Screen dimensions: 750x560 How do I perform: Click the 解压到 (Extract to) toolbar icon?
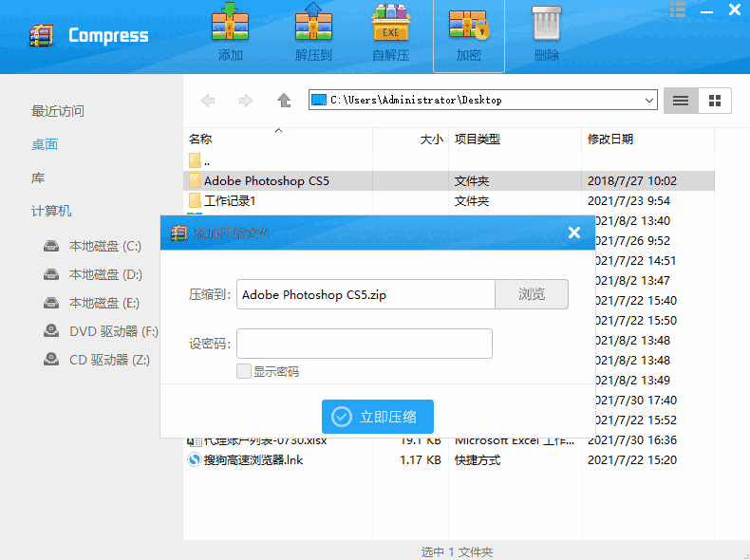click(313, 23)
